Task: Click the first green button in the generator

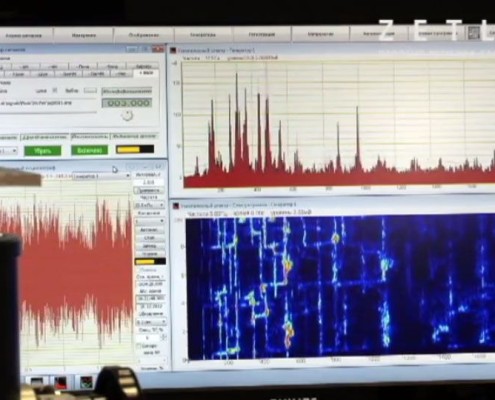Action: click(x=43, y=151)
